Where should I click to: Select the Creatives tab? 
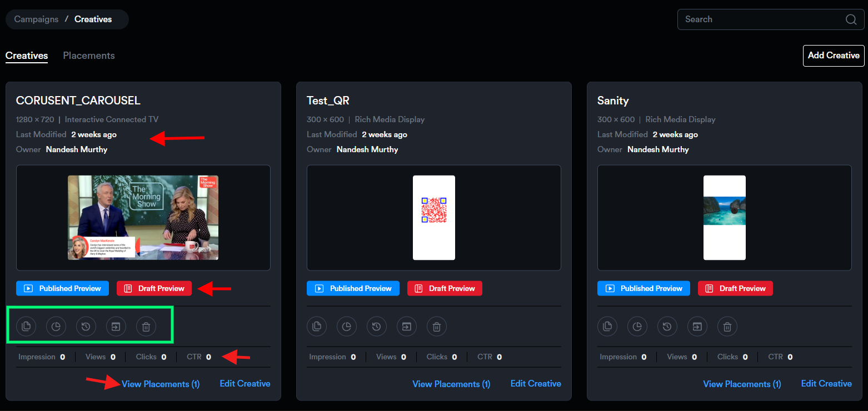click(x=27, y=56)
